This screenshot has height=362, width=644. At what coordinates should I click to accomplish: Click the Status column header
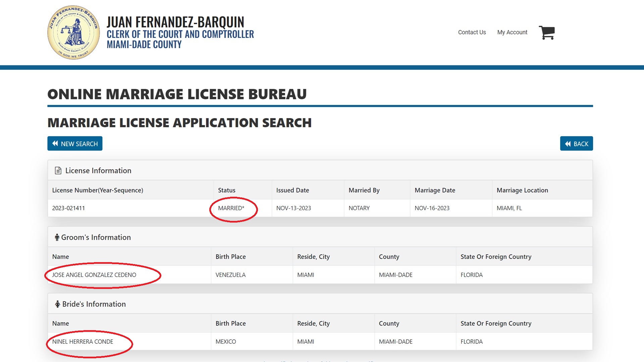pos(227,190)
